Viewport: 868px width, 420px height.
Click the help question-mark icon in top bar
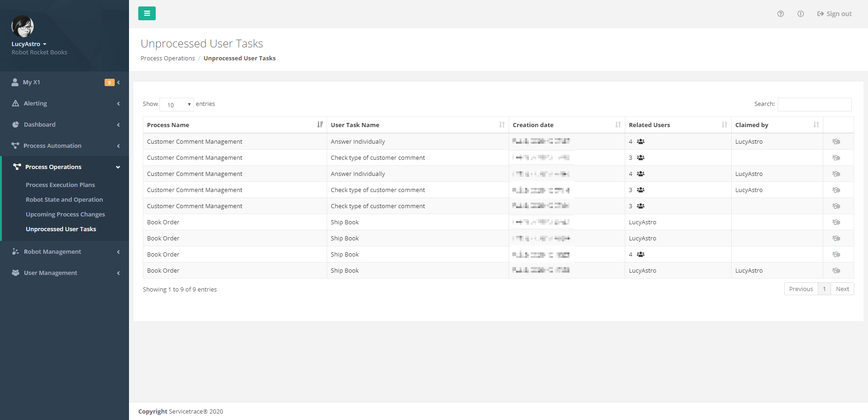(x=780, y=13)
